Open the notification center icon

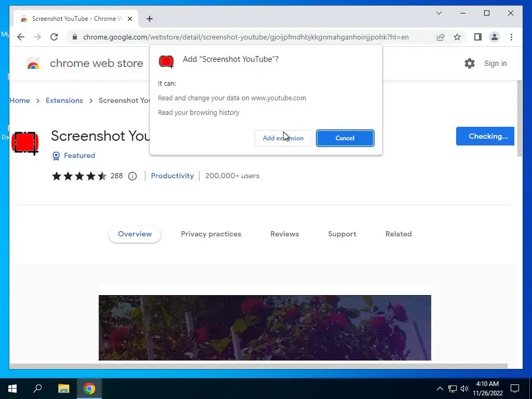[515, 389]
